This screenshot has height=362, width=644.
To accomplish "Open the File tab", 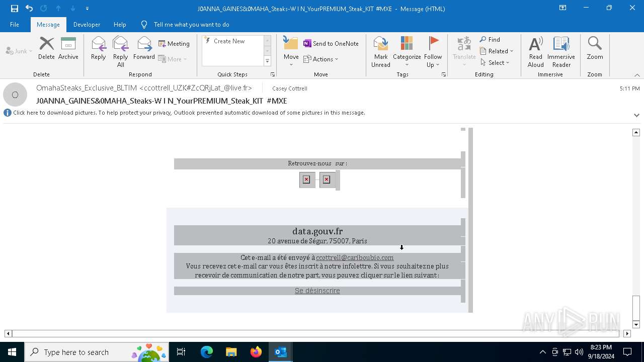I will 15,25.
